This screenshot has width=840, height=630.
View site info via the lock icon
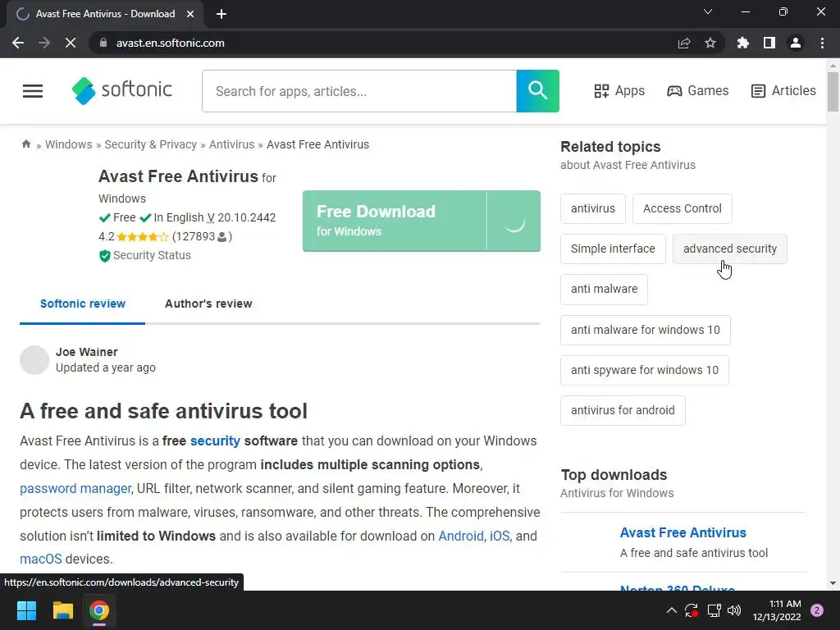[x=103, y=43]
